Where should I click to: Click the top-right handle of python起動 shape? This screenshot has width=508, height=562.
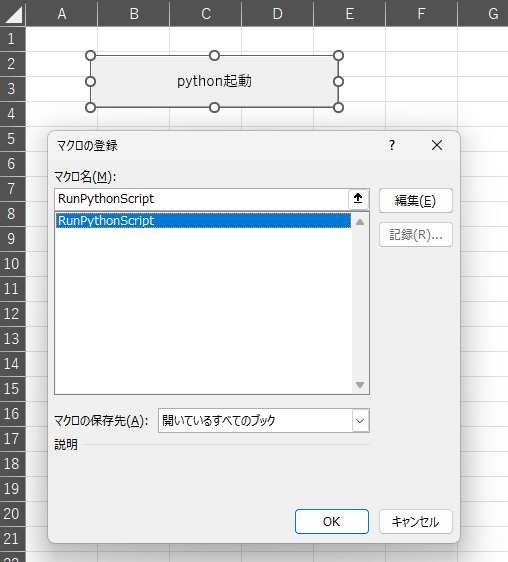pyautogui.click(x=338, y=56)
